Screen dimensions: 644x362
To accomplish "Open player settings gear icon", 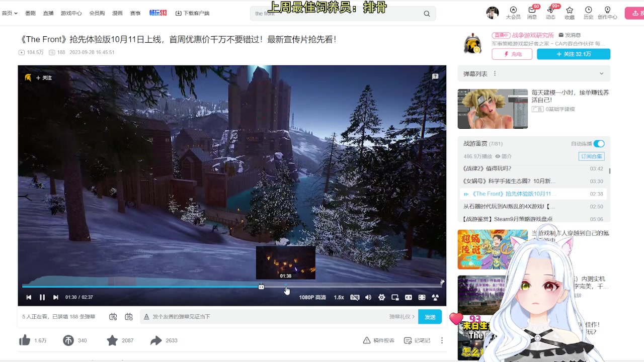I will point(382,297).
